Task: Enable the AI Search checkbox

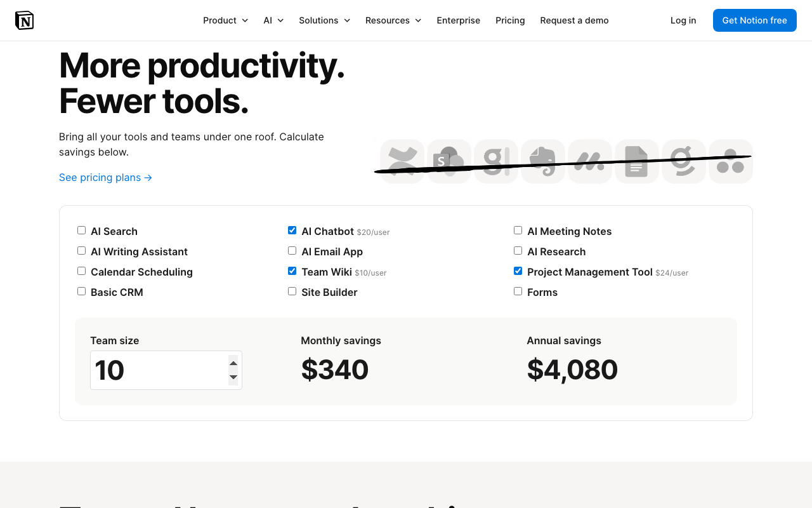Action: 81,230
